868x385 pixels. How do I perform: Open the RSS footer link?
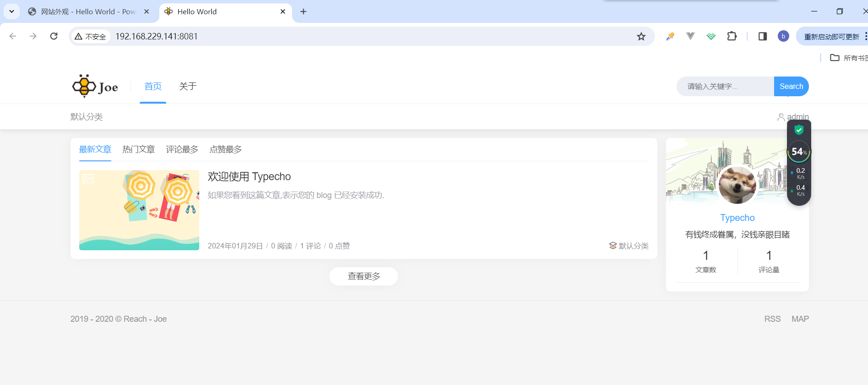772,319
